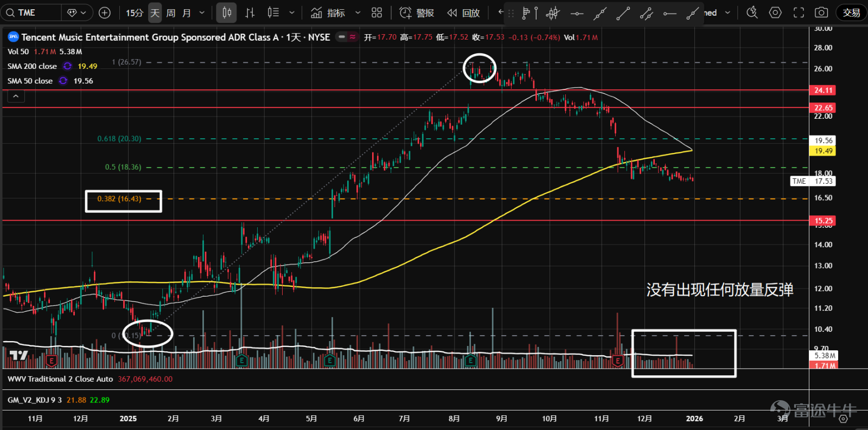Click the TME symbol search box
This screenshot has height=430, width=868.
[31, 12]
